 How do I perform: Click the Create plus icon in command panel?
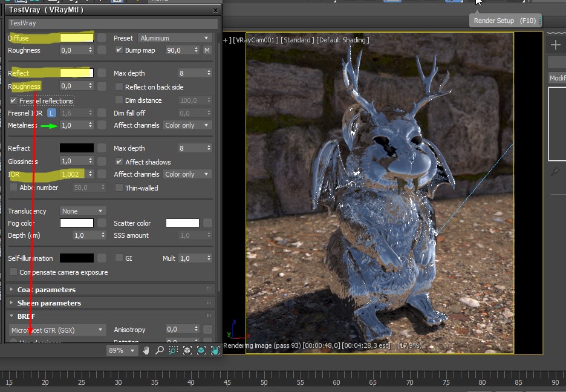coord(556,45)
